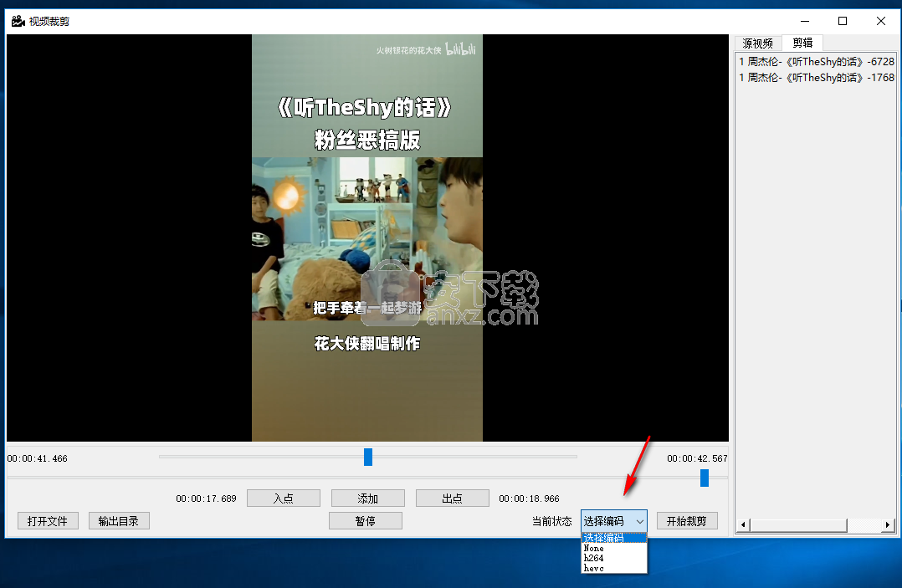Click in-point time 00:00:17.689
The width and height of the screenshot is (902, 588).
coord(206,499)
